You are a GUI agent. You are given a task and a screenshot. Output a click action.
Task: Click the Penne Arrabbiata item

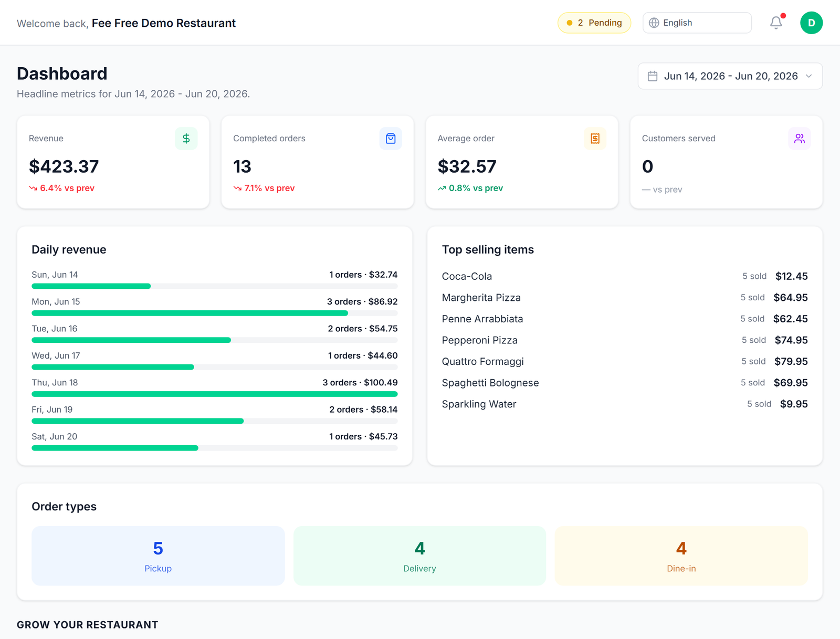625,319
